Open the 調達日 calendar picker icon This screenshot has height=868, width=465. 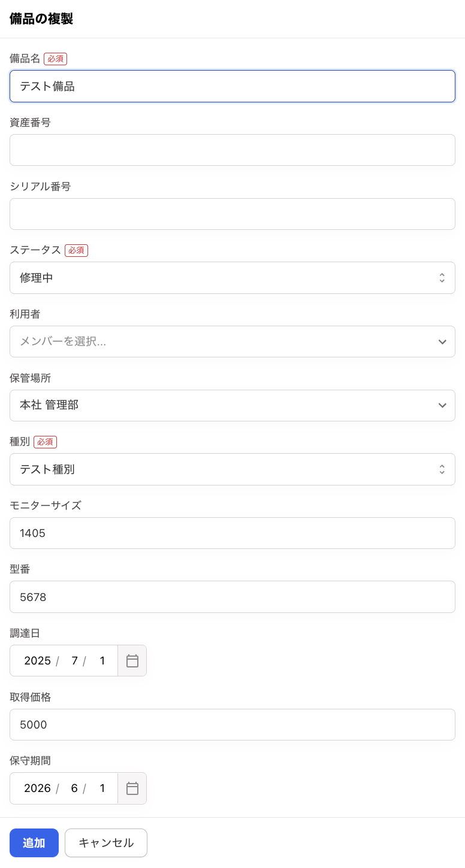(132, 660)
